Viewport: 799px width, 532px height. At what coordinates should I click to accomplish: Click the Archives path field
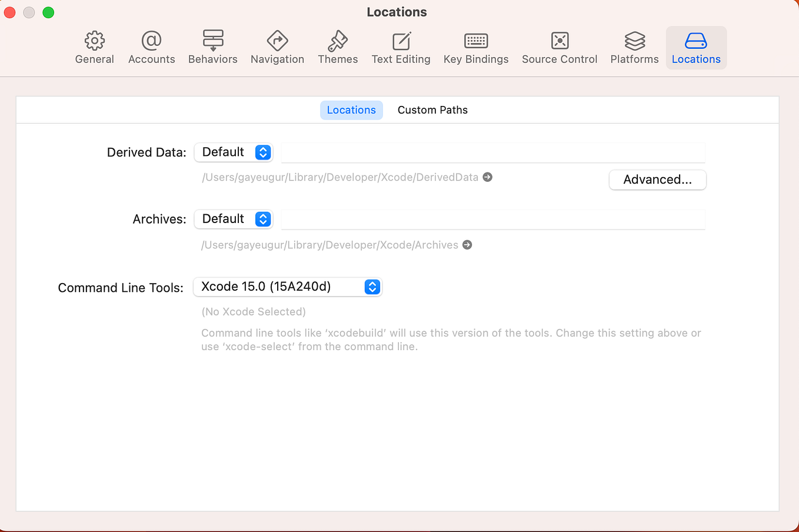(x=493, y=220)
